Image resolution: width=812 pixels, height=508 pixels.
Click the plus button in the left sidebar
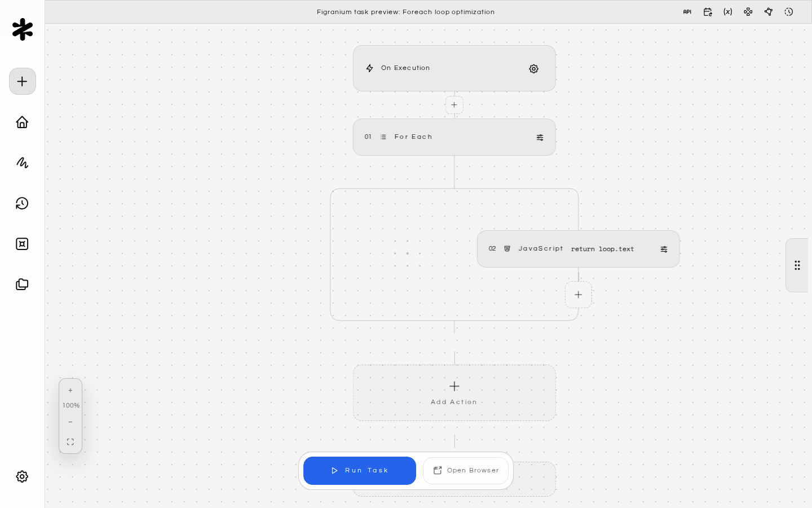(23, 81)
